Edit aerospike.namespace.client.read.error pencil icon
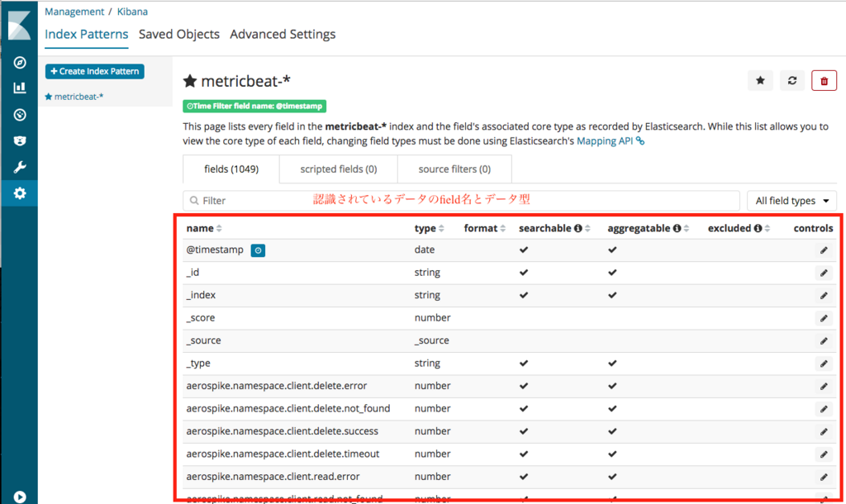The image size is (846, 504). tap(824, 477)
